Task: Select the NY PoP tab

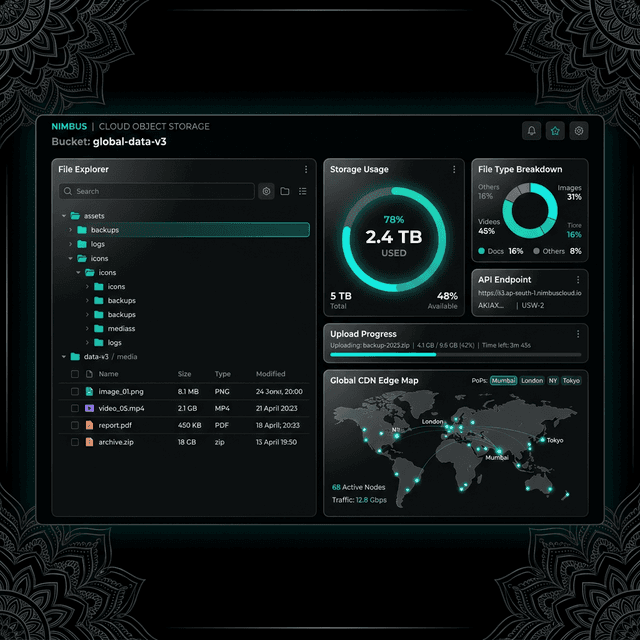Action: [553, 380]
